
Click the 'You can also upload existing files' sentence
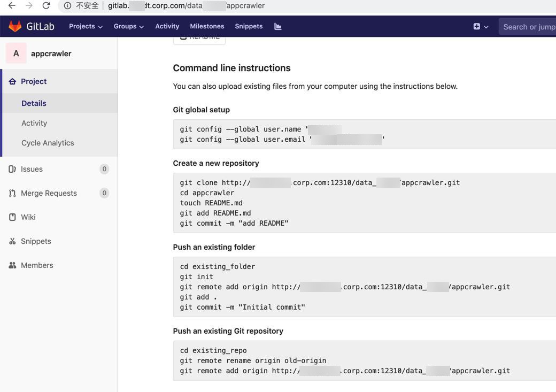click(315, 86)
